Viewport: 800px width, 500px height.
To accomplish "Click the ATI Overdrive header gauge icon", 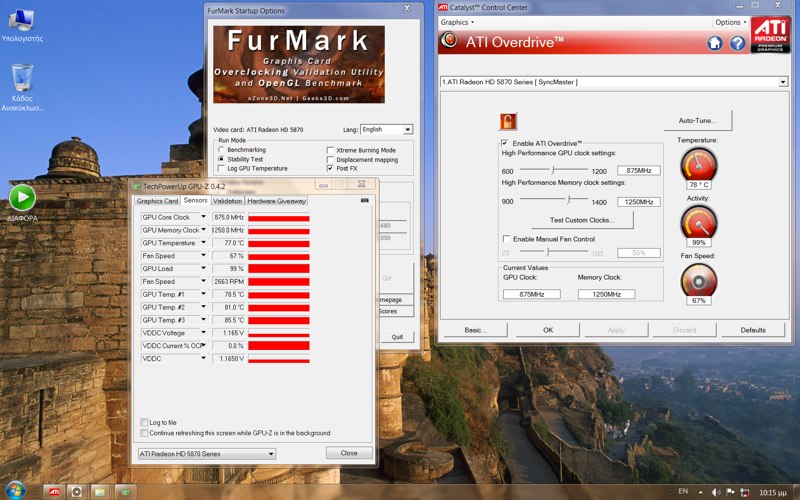I will tap(448, 40).
